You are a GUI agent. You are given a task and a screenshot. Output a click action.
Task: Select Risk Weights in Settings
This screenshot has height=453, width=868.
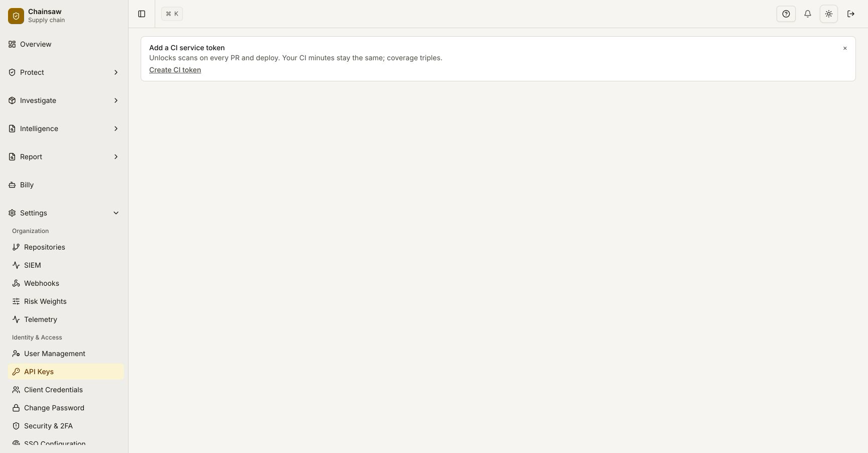pos(66,301)
